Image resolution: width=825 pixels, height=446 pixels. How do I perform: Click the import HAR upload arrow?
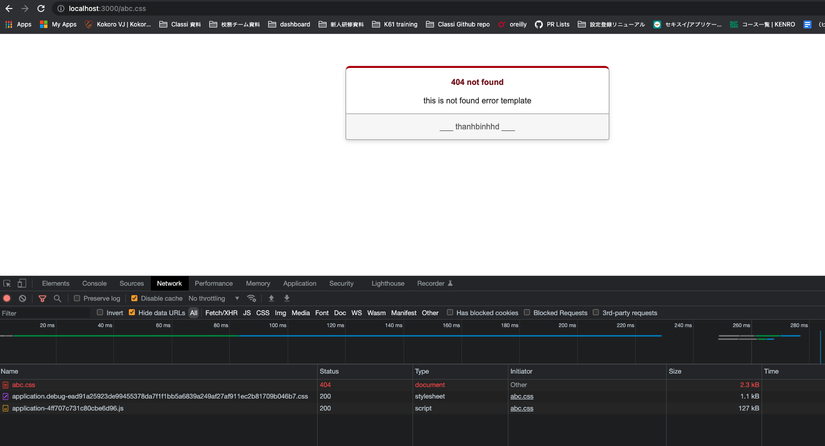pyautogui.click(x=271, y=298)
